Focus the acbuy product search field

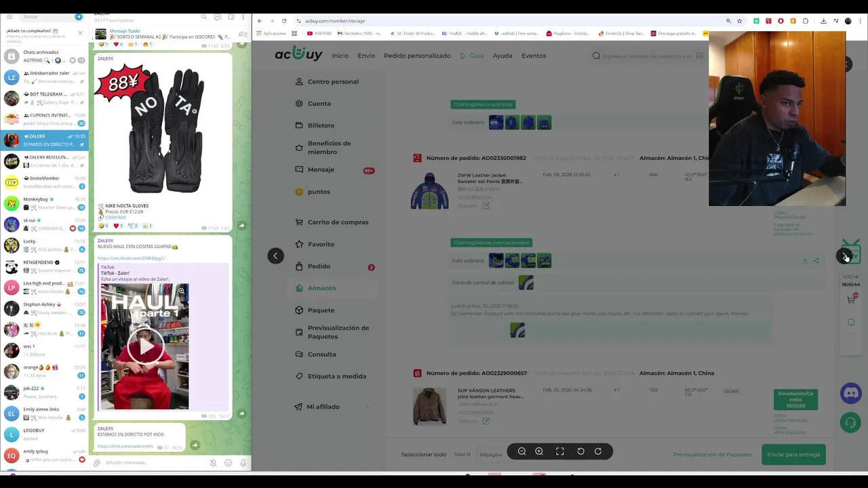[x=647, y=56]
